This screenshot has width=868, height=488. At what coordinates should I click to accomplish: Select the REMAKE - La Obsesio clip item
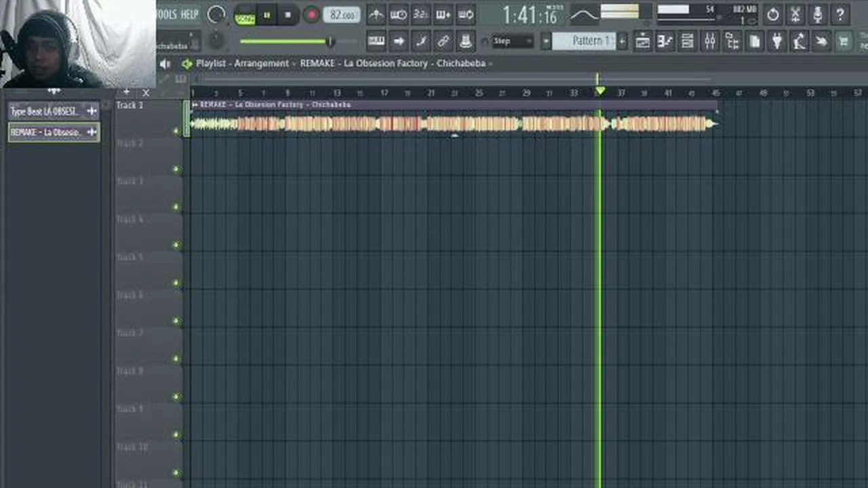[x=54, y=132]
